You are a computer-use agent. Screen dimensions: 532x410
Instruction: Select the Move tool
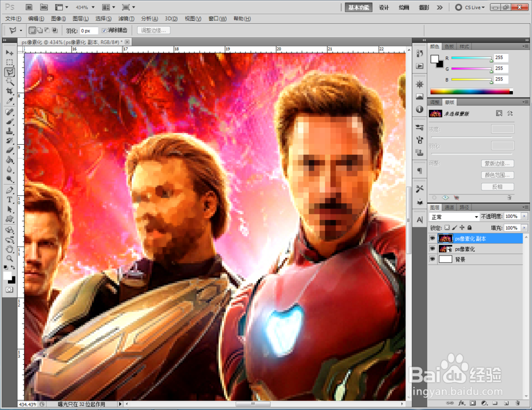click(10, 53)
